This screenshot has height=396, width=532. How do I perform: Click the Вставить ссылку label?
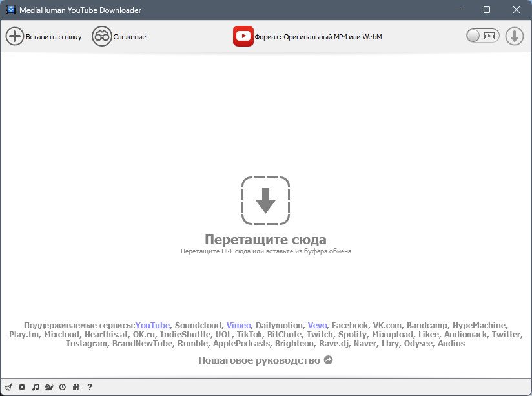[54, 37]
